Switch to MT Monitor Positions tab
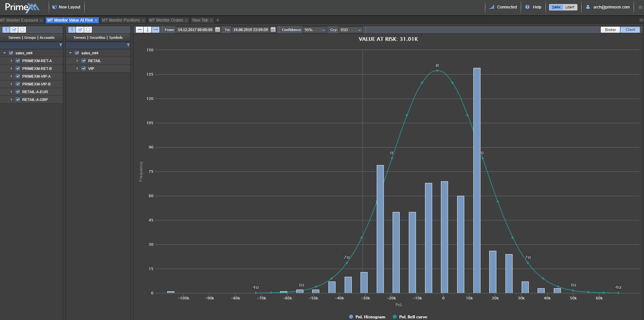Screen dimensions: 644x320 121,20
